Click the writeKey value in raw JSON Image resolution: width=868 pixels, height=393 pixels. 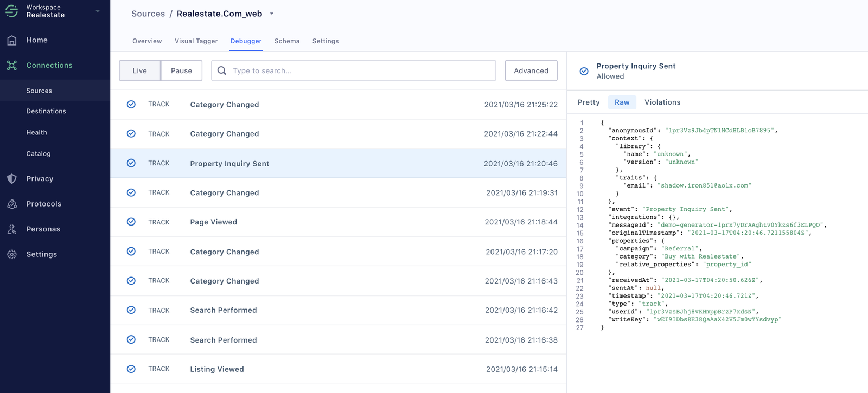(x=717, y=319)
